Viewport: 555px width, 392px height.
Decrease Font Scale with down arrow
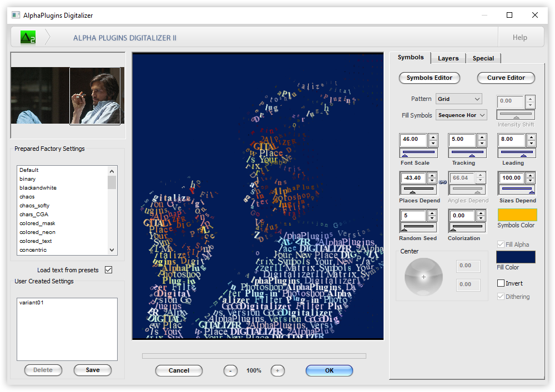433,143
